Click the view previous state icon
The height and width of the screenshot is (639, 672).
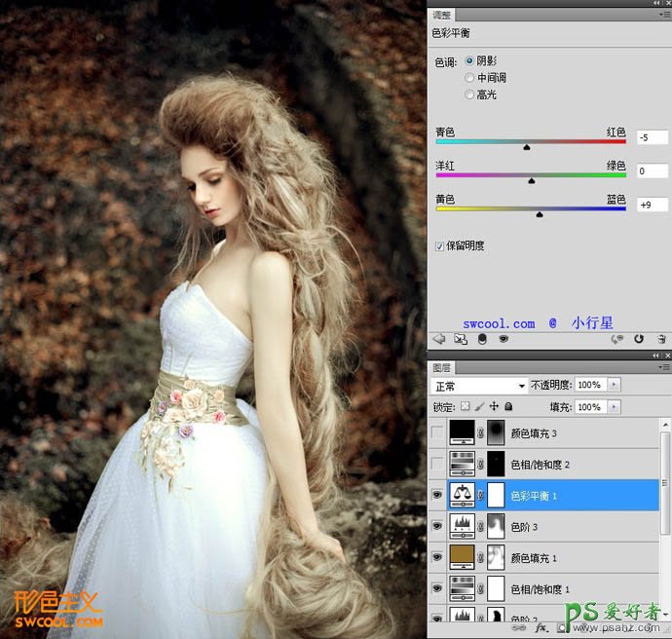tap(617, 339)
